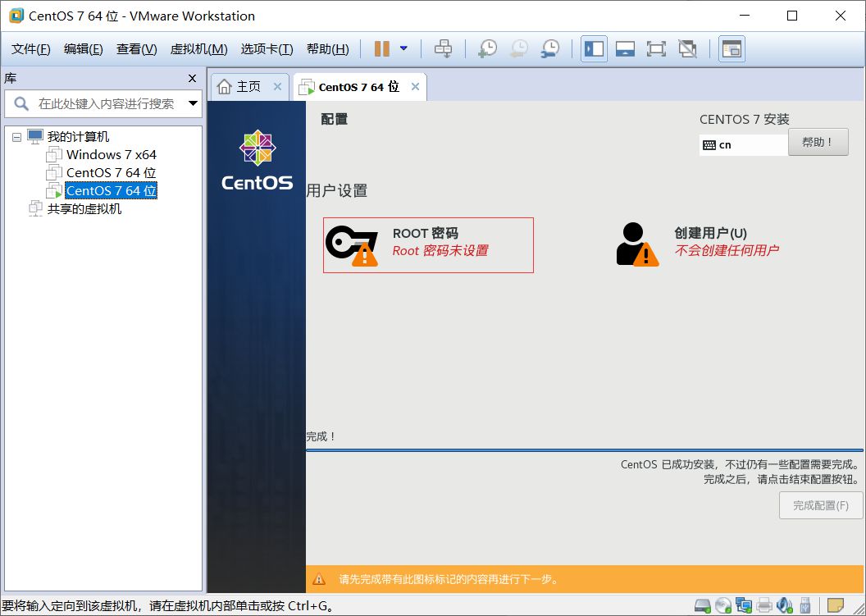The height and width of the screenshot is (616, 866).
Task: Click the create user person icon
Action: 637,244
